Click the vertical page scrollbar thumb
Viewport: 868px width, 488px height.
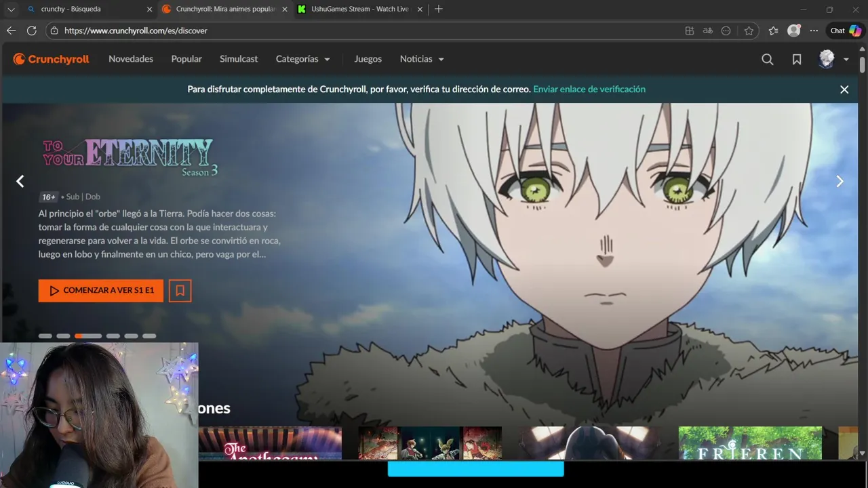tap(863, 65)
